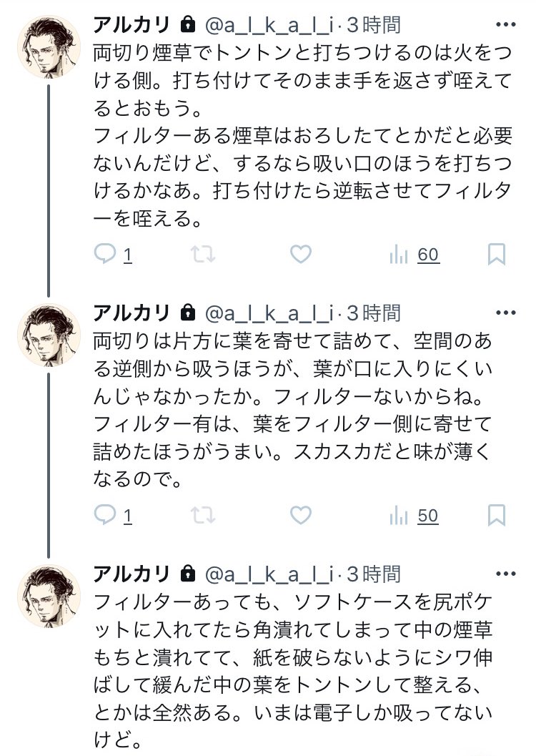The width and height of the screenshot is (536, 756).
Task: Open profile avatar on first tweet
Action: point(49,48)
